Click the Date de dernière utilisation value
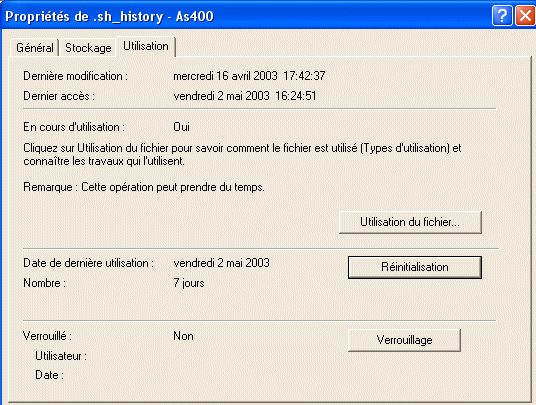 click(x=222, y=263)
